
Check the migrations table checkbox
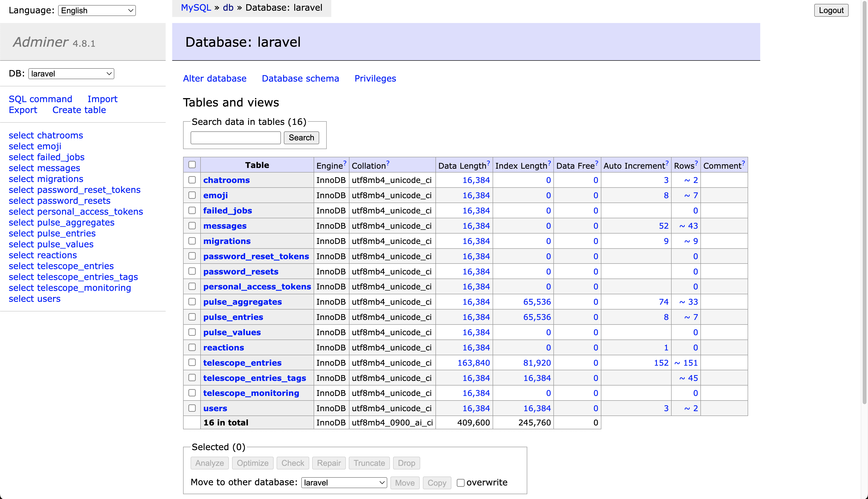[x=192, y=241]
